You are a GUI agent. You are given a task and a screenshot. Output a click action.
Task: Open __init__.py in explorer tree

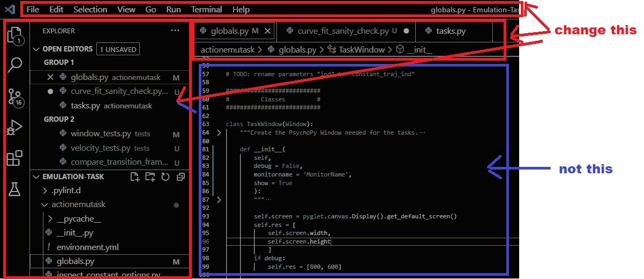click(75, 233)
